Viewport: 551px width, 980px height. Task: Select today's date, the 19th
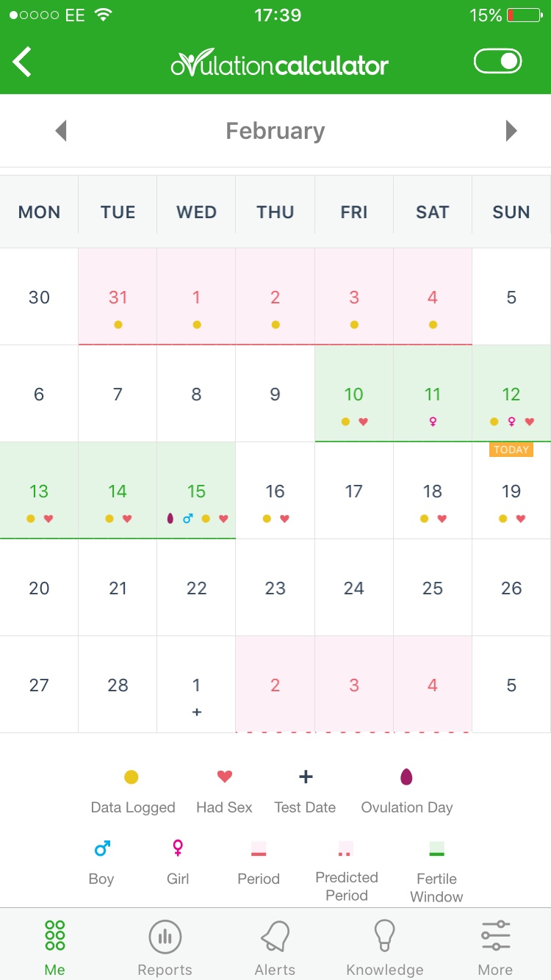click(x=511, y=491)
